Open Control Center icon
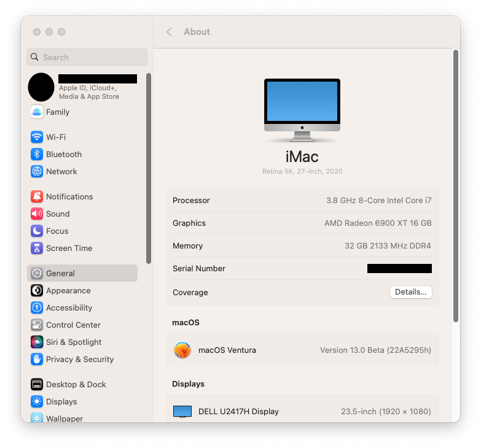 [x=37, y=325]
